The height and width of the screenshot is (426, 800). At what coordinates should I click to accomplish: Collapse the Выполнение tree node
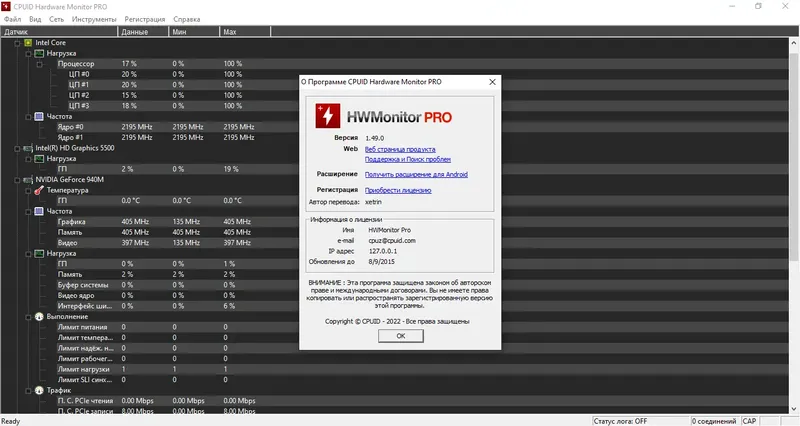[29, 317]
